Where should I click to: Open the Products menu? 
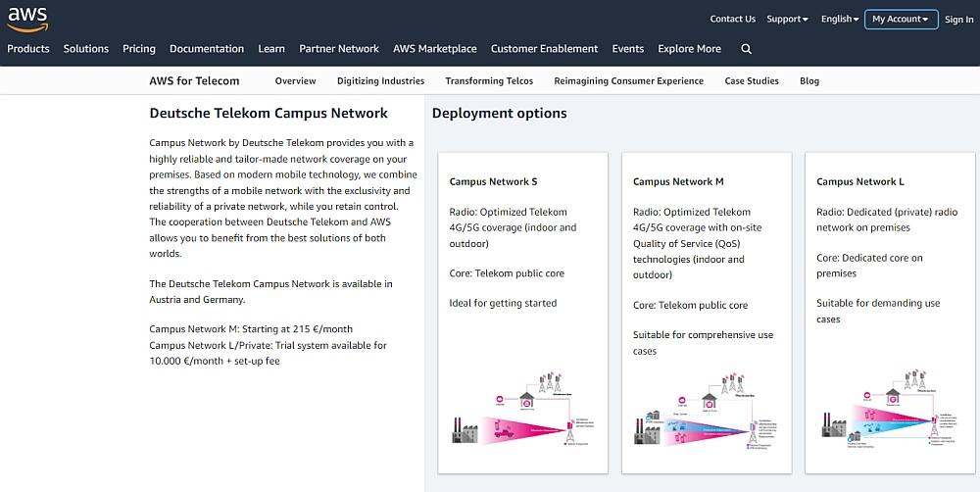coord(28,49)
